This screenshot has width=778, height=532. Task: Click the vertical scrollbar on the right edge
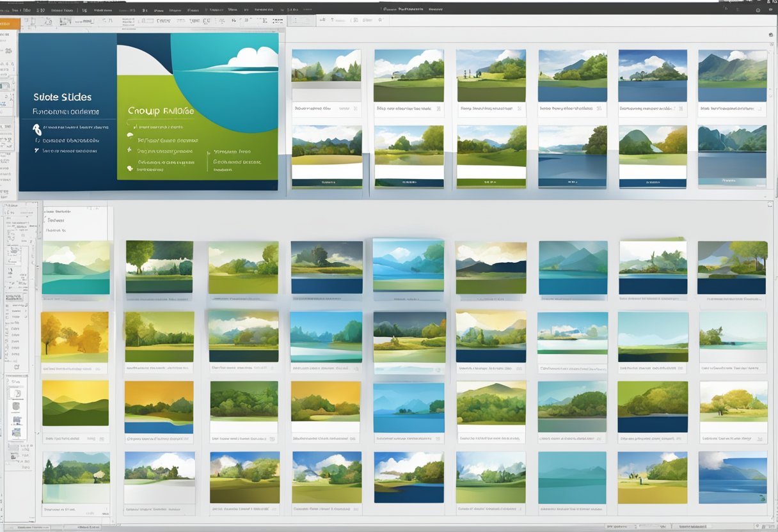[x=774, y=256]
